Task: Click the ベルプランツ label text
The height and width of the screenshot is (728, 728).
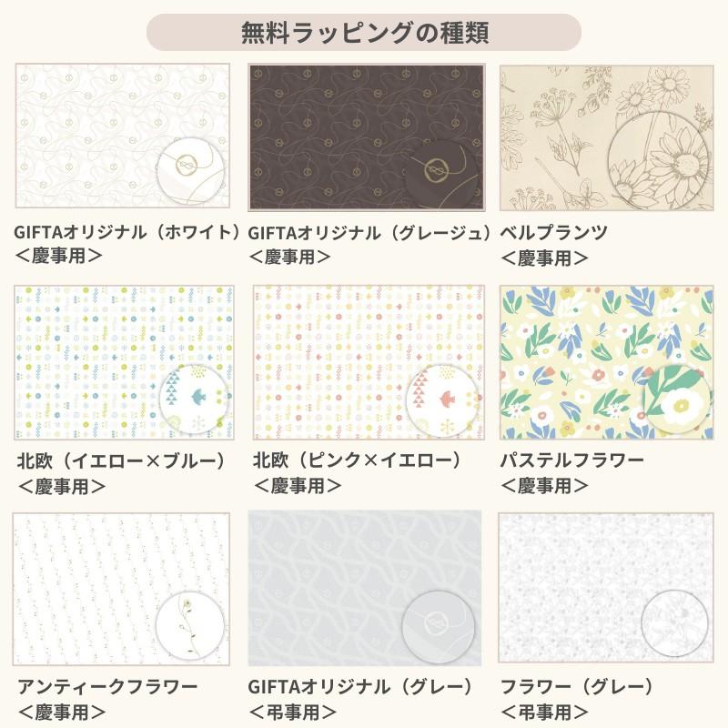Action: coord(554,232)
